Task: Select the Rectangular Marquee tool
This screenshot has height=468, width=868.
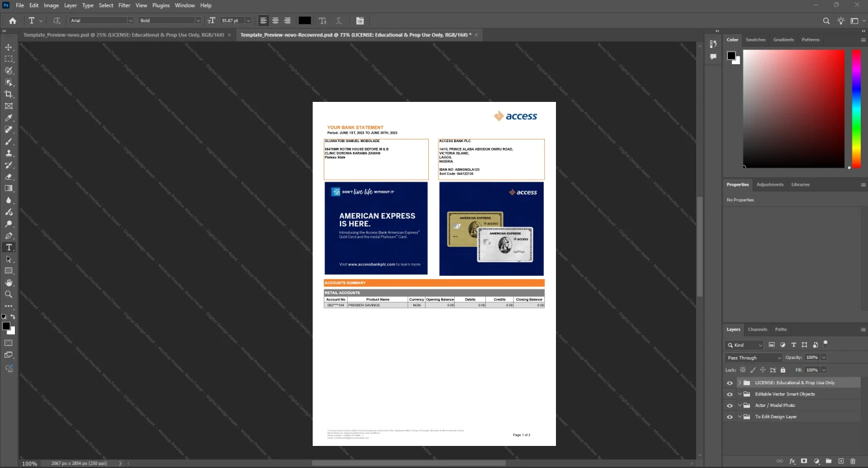Action: pos(8,59)
